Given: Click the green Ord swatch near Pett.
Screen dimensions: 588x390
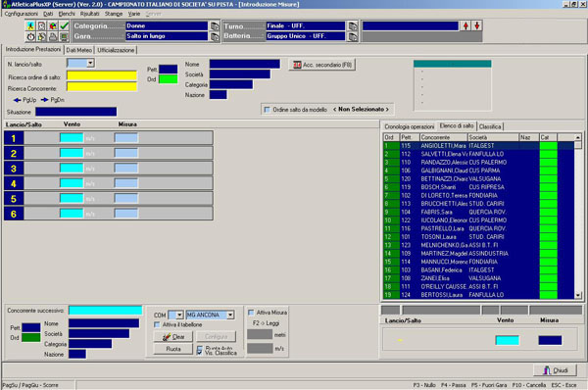Looking at the screenshot, I should coord(168,79).
